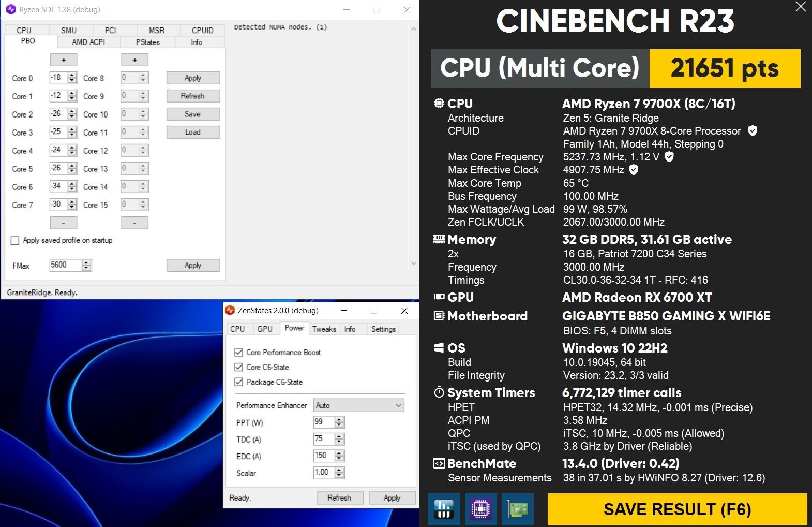Viewport: 812px width, 527px height.
Task: Click the plus button above Core 0 column
Action: [x=64, y=60]
